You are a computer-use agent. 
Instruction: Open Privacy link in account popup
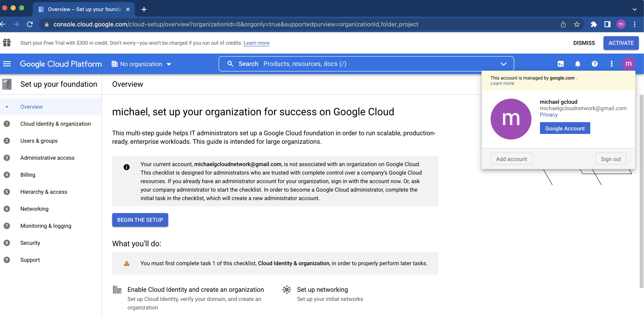coord(548,115)
